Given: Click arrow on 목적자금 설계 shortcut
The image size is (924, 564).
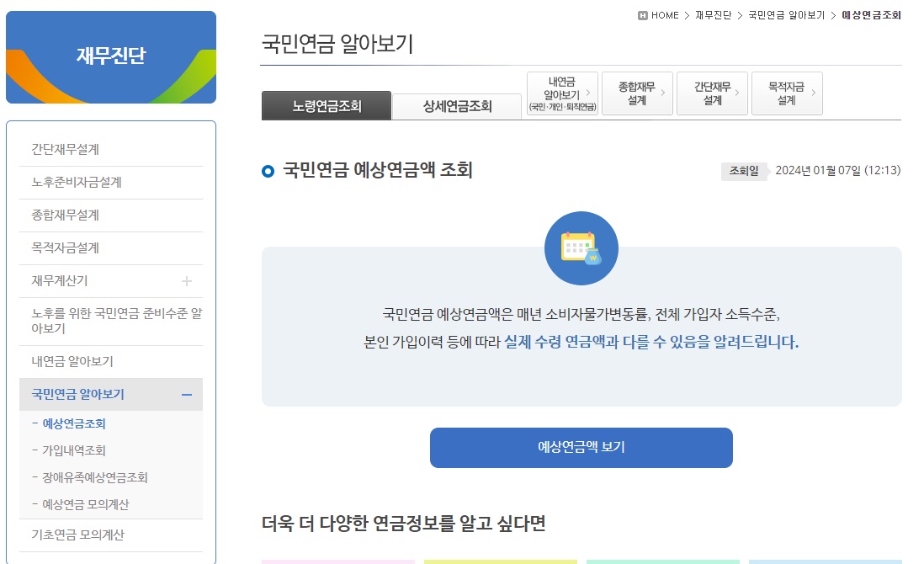Looking at the screenshot, I should point(813,93).
